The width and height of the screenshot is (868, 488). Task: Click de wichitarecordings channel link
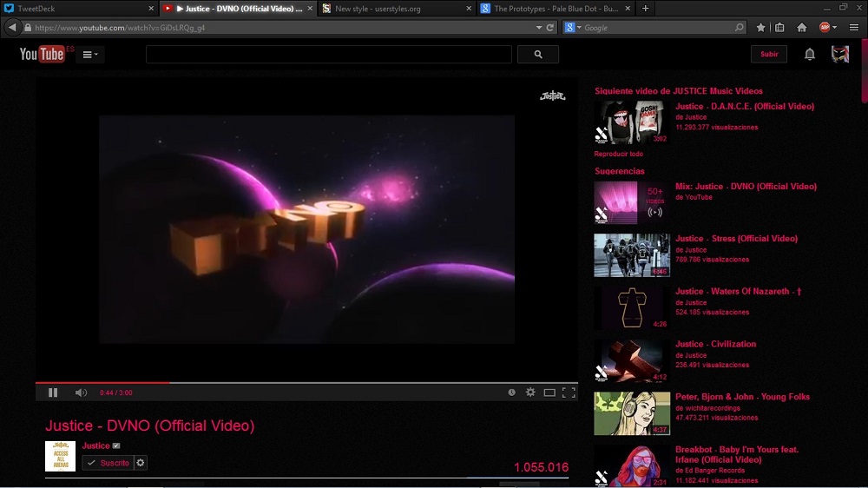click(x=707, y=408)
